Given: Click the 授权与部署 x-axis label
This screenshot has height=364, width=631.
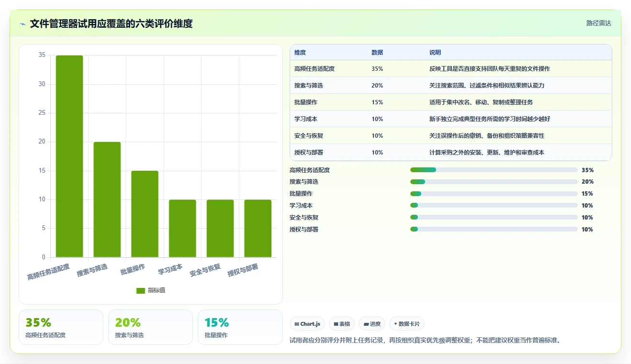Looking at the screenshot, I should click(x=243, y=270).
